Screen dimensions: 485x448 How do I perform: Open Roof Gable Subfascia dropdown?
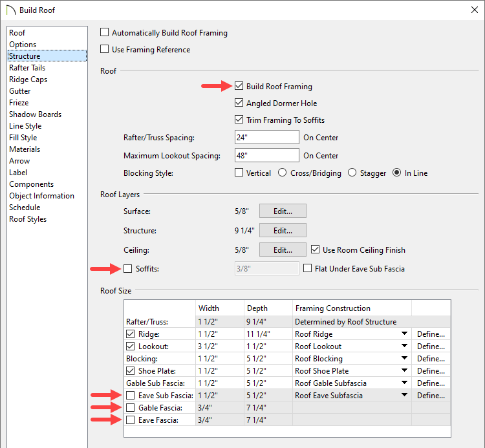tap(404, 383)
